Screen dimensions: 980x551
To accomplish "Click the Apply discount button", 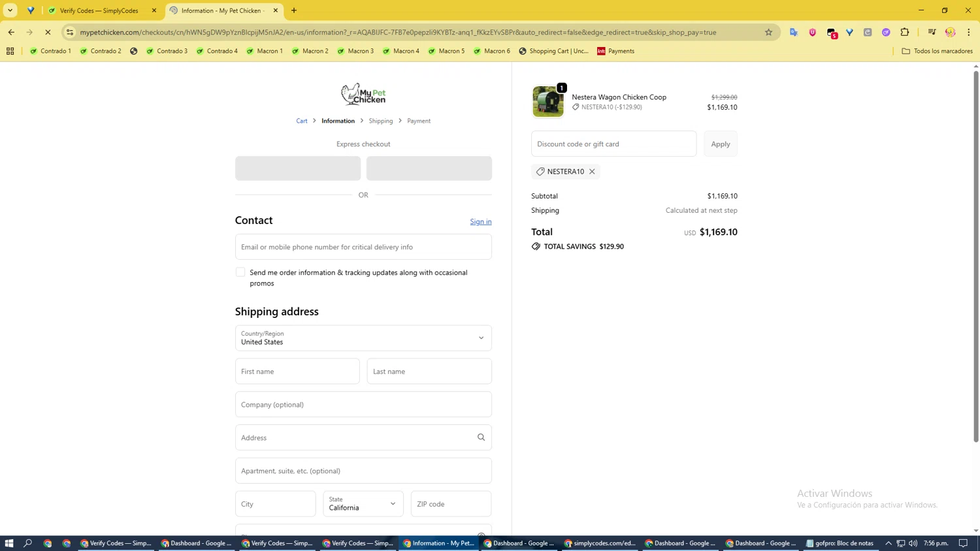I will tap(721, 144).
